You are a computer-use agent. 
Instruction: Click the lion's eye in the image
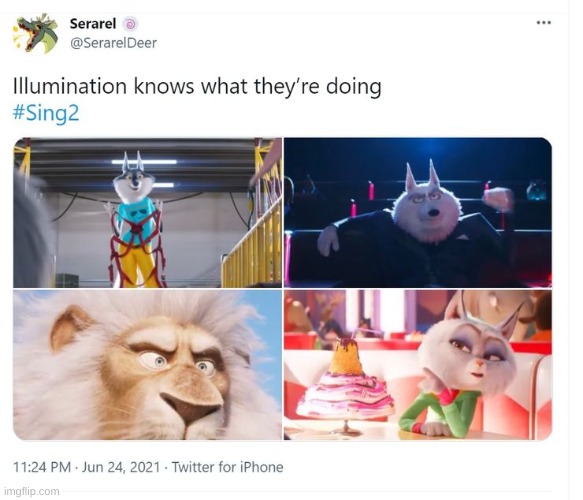point(157,360)
